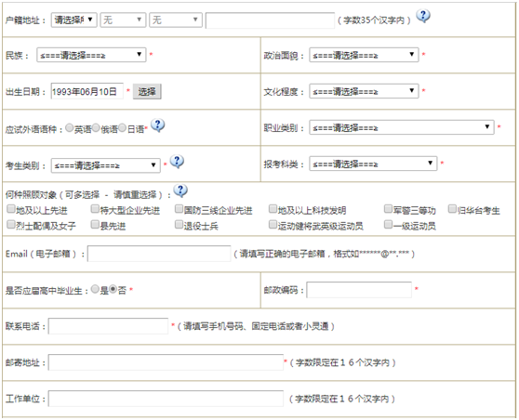Open the 文化程度 dropdown list
This screenshot has height=420, width=519.
[364, 91]
